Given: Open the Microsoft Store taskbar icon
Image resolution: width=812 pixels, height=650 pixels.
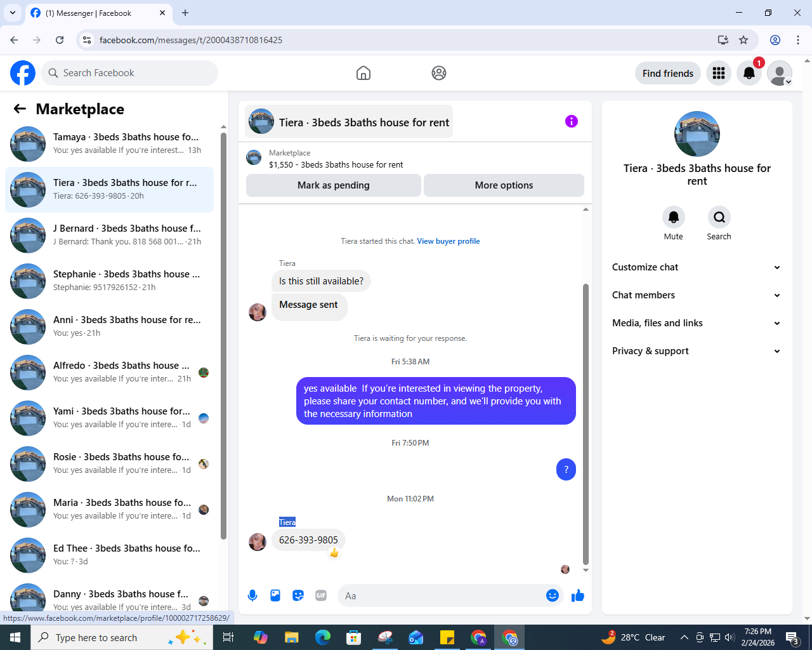Looking at the screenshot, I should (x=354, y=637).
